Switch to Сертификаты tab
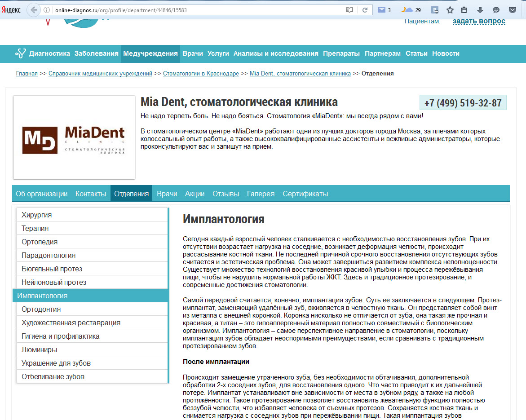The image size is (526, 420). pos(305,194)
